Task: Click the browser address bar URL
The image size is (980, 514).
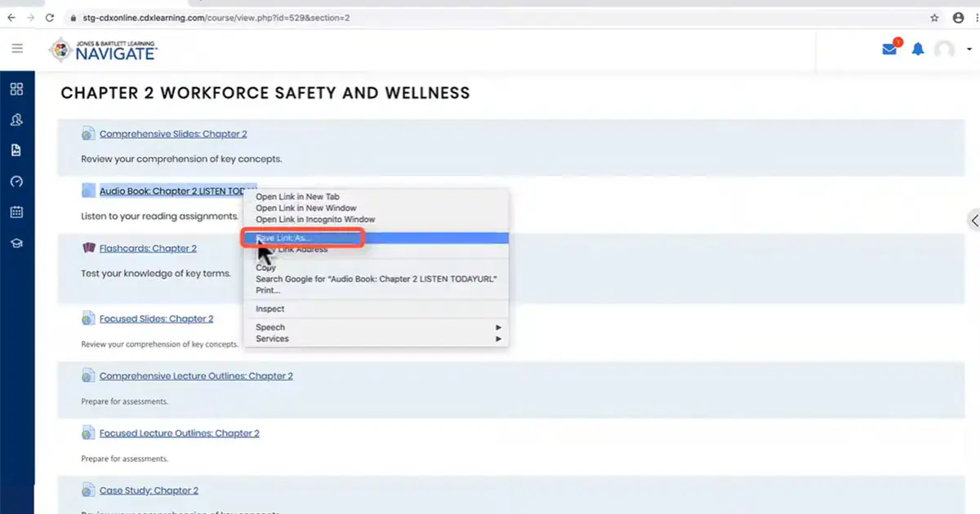Action: (216, 17)
